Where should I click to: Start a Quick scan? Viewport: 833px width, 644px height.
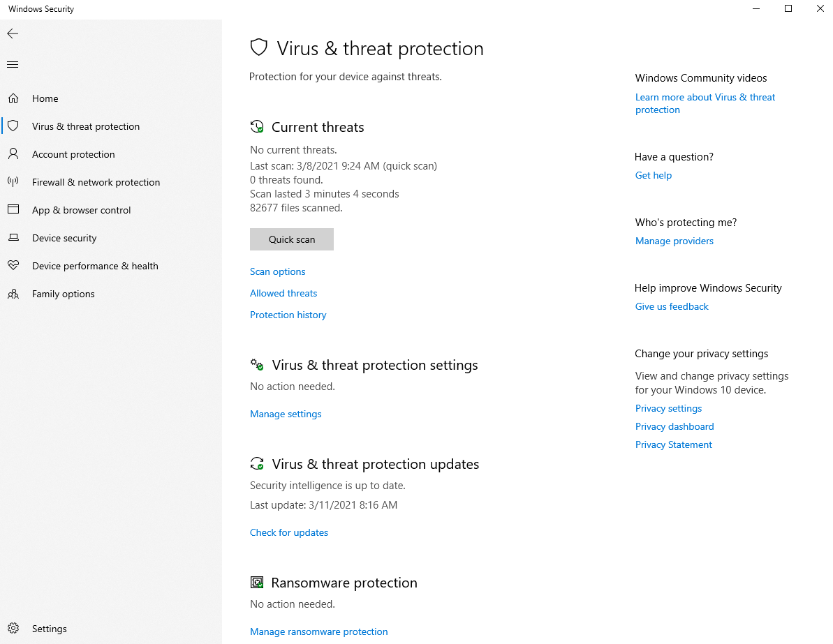coord(291,239)
